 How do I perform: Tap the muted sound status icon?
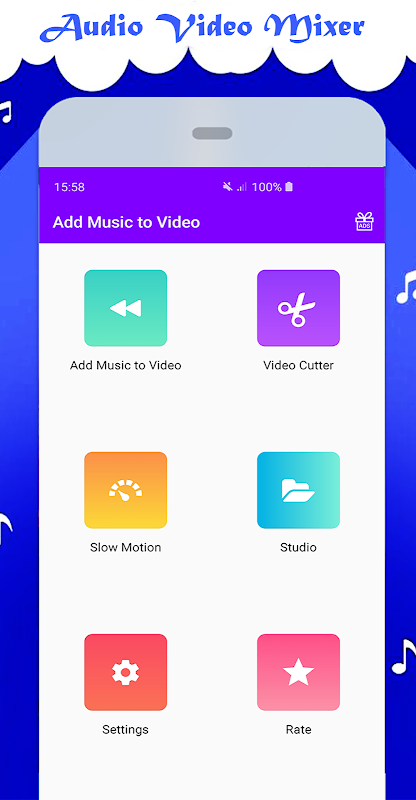228,187
